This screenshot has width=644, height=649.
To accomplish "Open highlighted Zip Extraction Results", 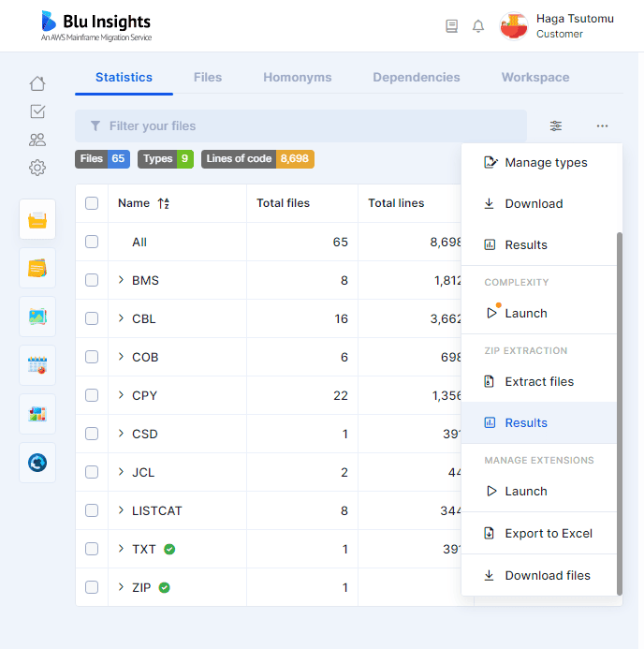I will tap(539, 422).
